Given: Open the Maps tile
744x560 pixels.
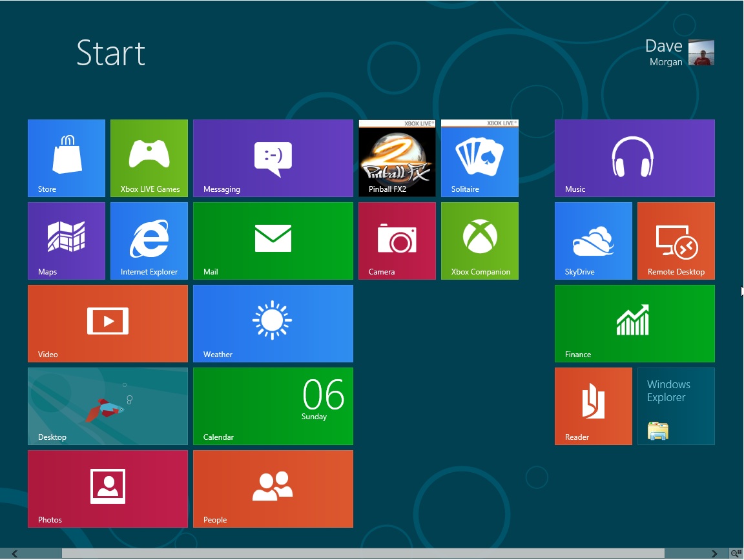Looking at the screenshot, I should tap(67, 241).
